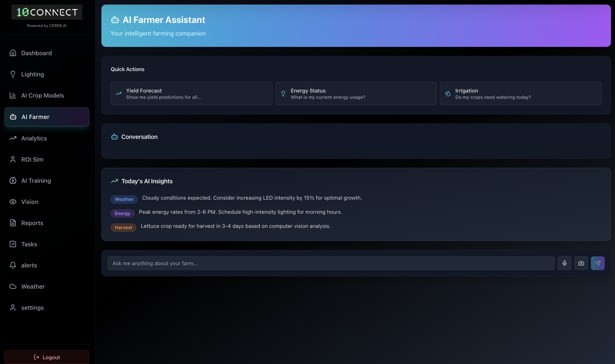This screenshot has height=364, width=615.
Task: Select the Weather cloud icon
Action: pos(13,286)
